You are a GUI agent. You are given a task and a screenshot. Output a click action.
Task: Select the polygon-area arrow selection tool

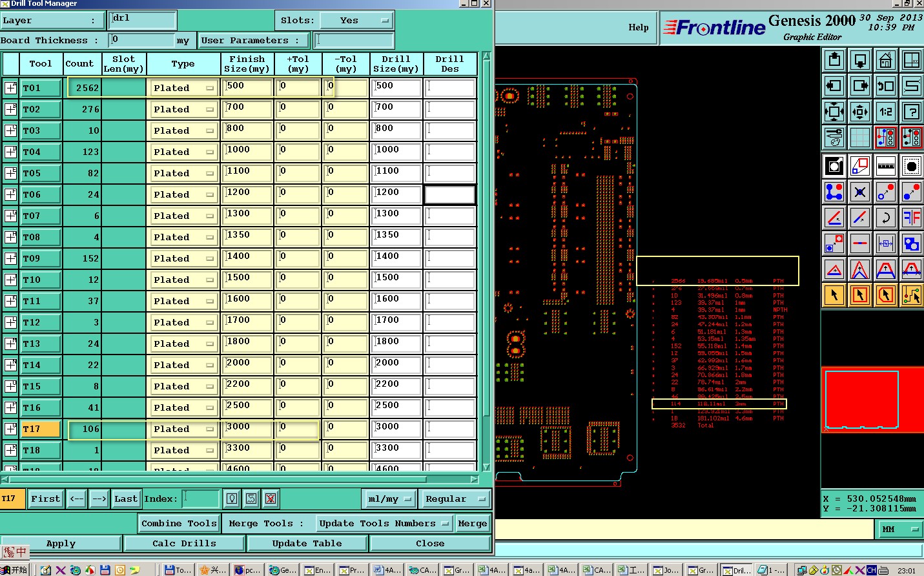(886, 295)
